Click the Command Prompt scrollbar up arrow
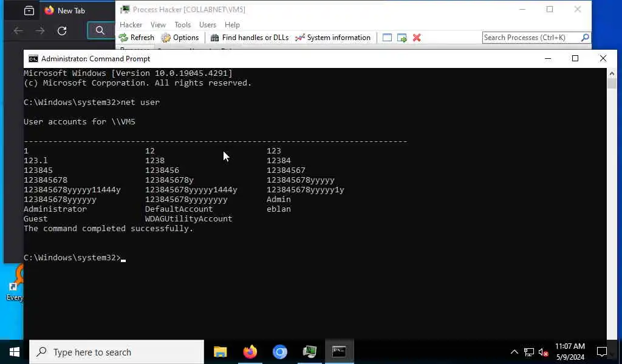622x364 pixels. pos(612,73)
